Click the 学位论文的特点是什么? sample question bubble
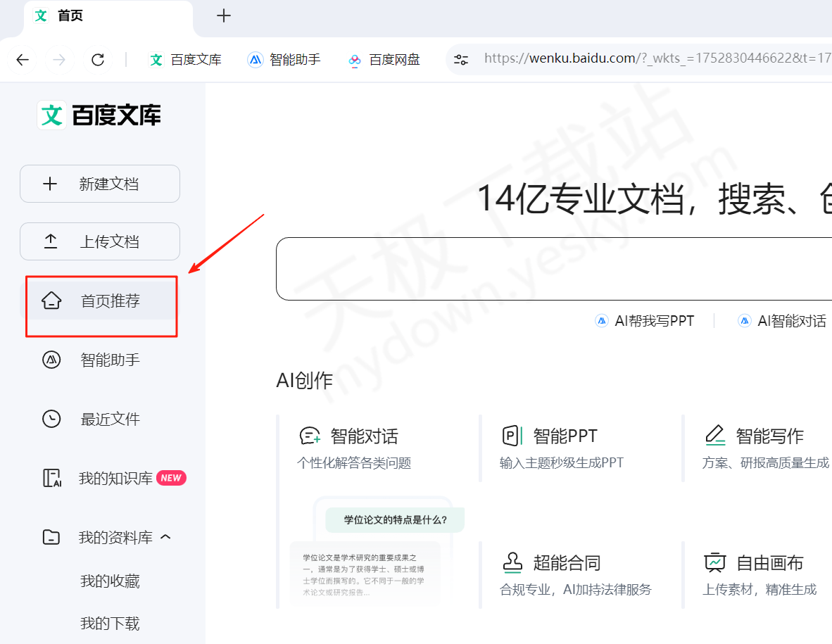The image size is (832, 644). pos(396,520)
